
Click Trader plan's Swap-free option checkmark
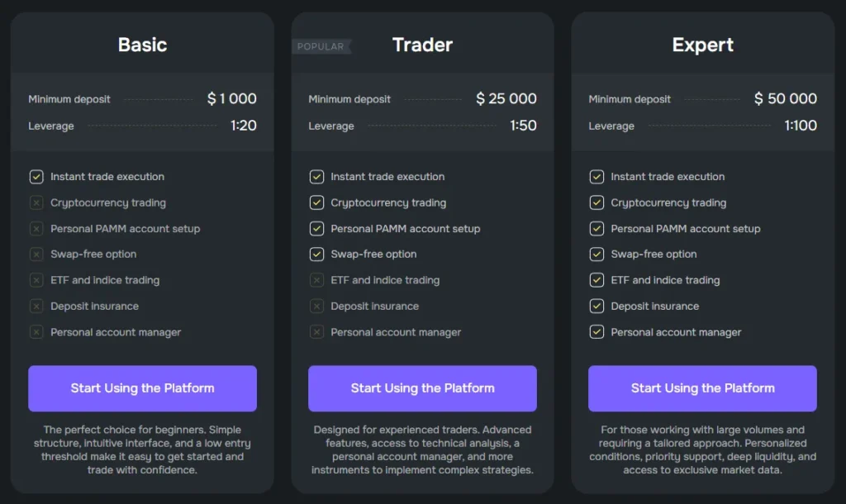316,254
